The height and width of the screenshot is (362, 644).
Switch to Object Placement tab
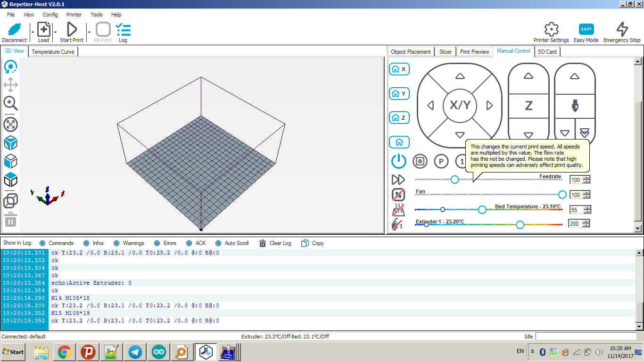[411, 52]
